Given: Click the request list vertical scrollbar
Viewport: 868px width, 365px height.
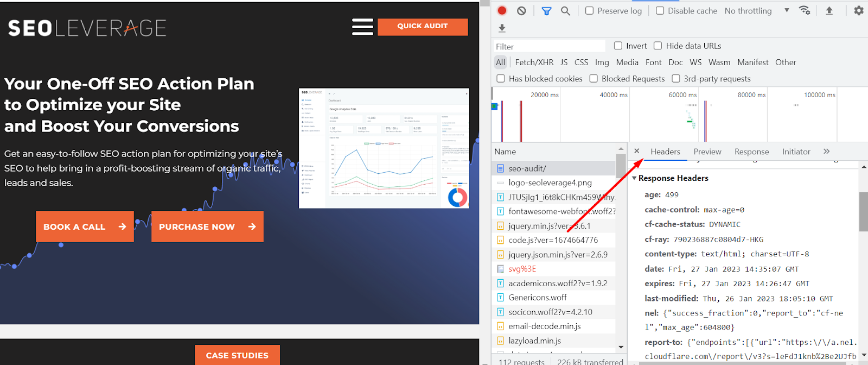Looking at the screenshot, I should (621, 167).
